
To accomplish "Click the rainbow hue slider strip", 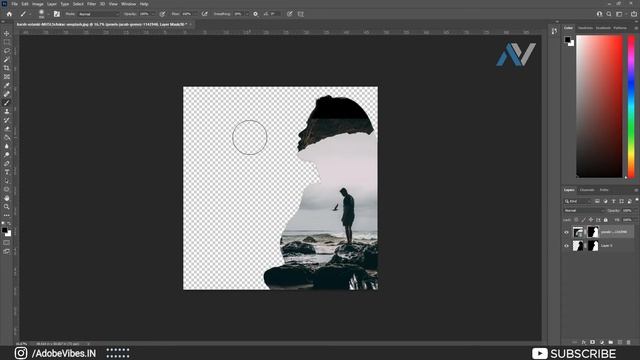I will pyautogui.click(x=631, y=107).
